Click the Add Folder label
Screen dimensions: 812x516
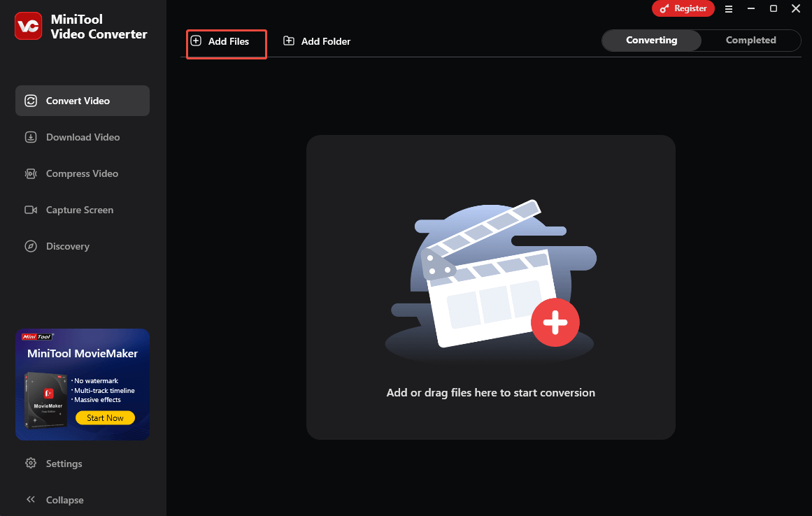point(326,41)
